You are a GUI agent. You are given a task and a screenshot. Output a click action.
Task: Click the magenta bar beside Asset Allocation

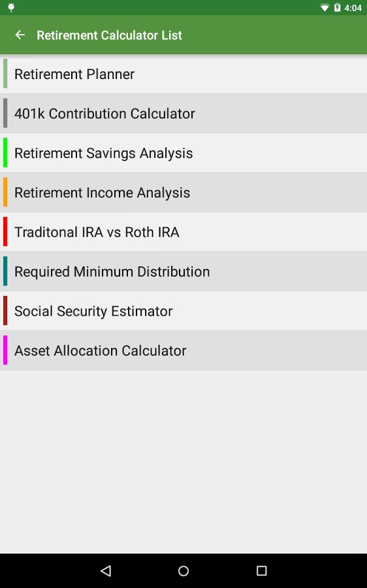[5, 350]
